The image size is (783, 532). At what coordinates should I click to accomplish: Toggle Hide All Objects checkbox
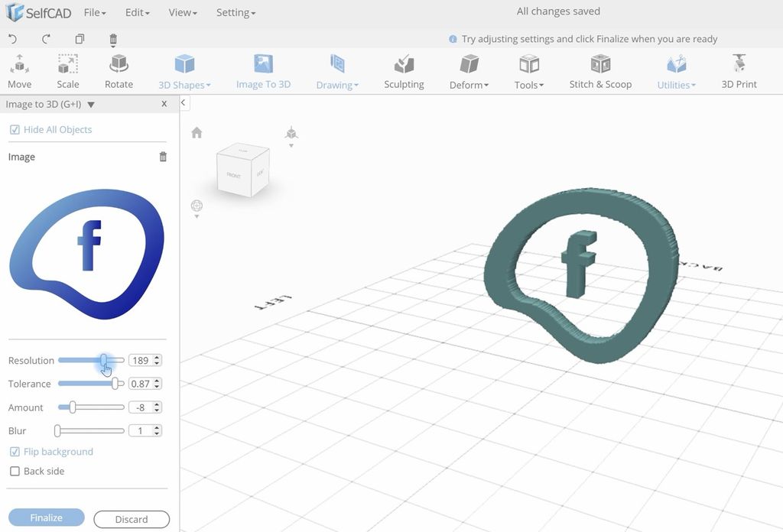pyautogui.click(x=15, y=130)
